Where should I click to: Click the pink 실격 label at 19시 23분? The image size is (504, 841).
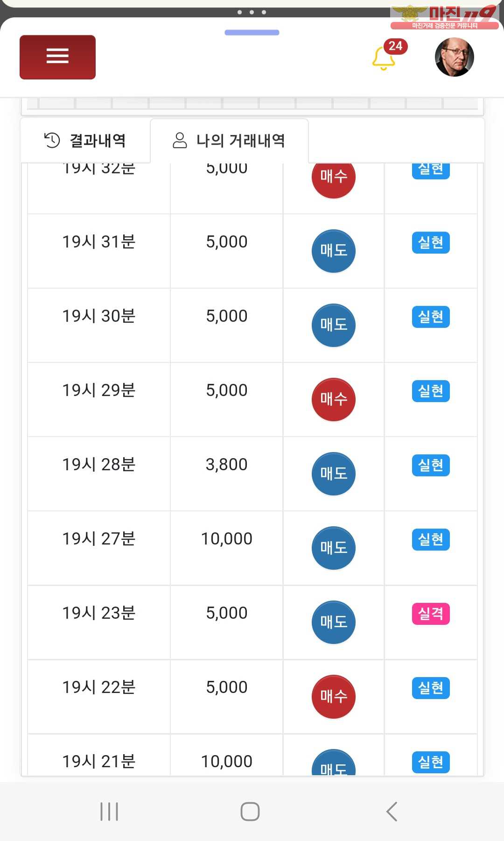(x=431, y=614)
